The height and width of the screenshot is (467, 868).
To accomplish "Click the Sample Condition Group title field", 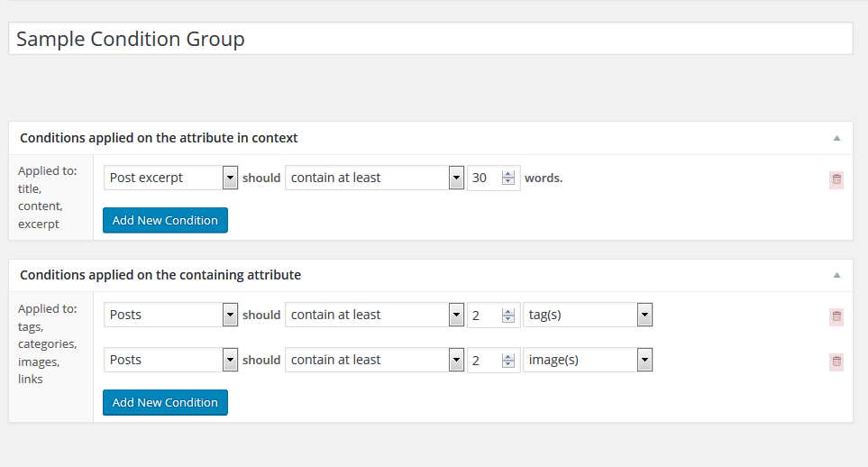I will pyautogui.click(x=431, y=39).
